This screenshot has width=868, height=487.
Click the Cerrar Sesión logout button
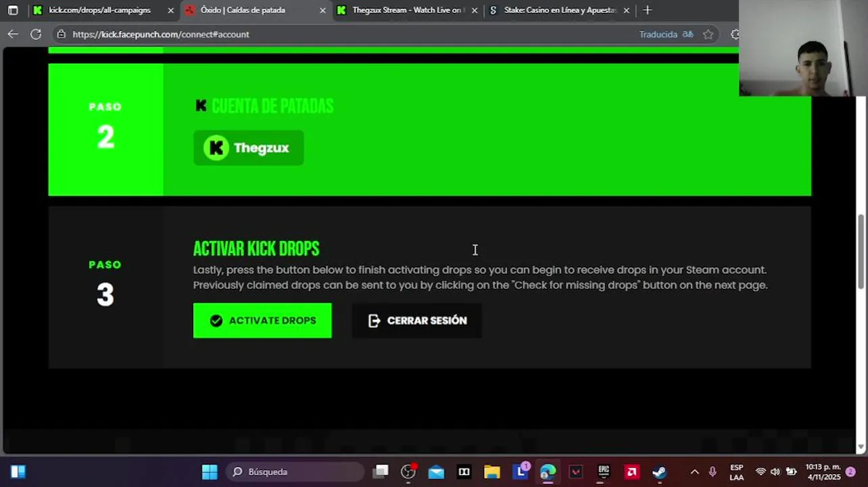coord(417,321)
